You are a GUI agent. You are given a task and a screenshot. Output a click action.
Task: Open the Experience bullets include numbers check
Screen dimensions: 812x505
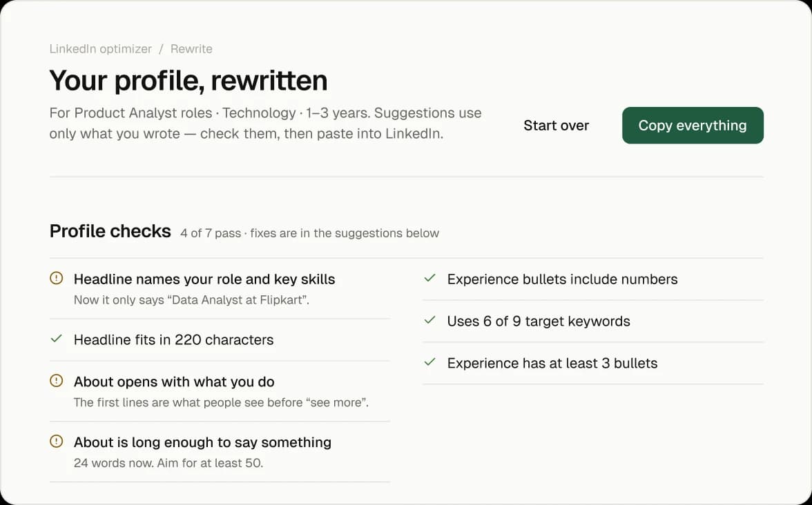point(593,279)
